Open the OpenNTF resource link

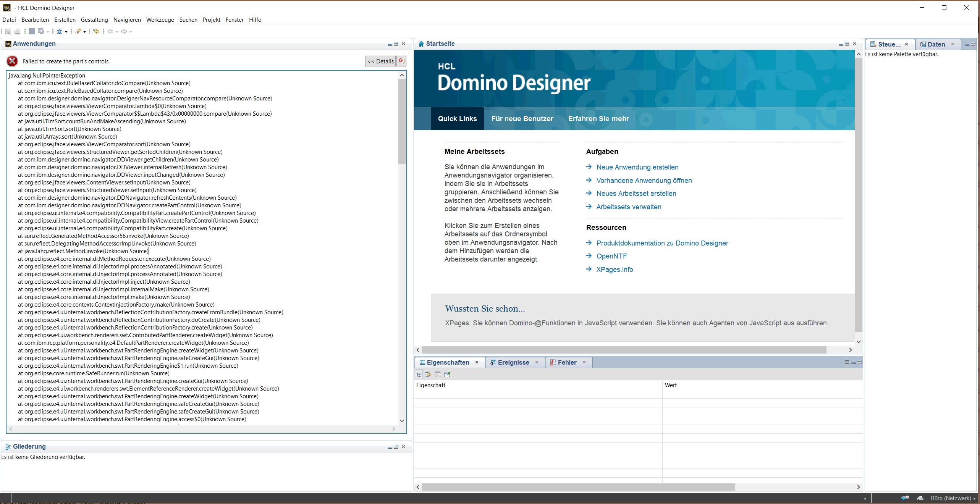point(611,256)
